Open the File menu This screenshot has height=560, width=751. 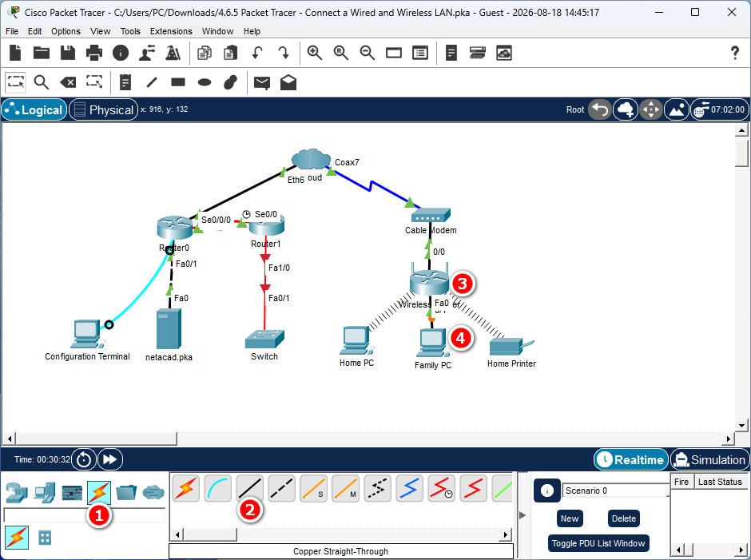(12, 31)
